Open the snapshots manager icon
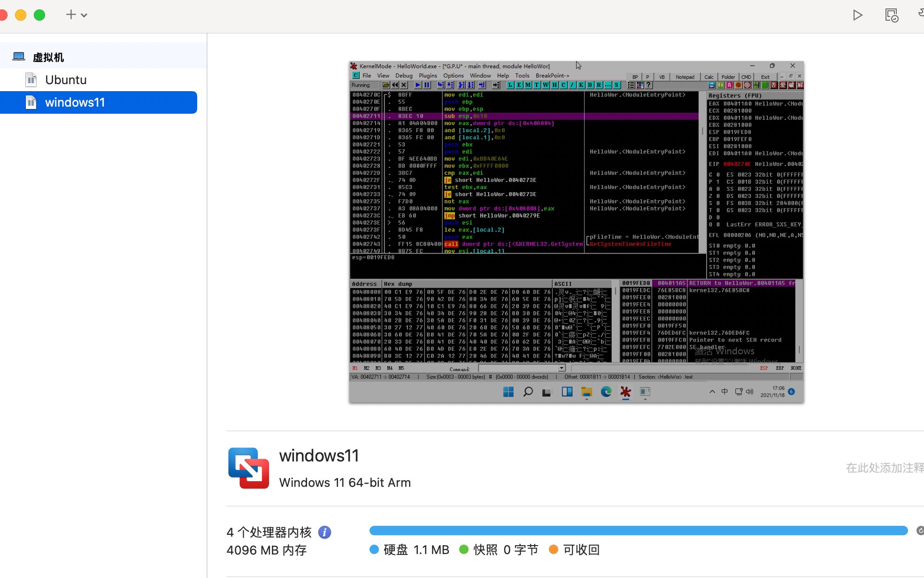The image size is (924, 578). (x=891, y=15)
